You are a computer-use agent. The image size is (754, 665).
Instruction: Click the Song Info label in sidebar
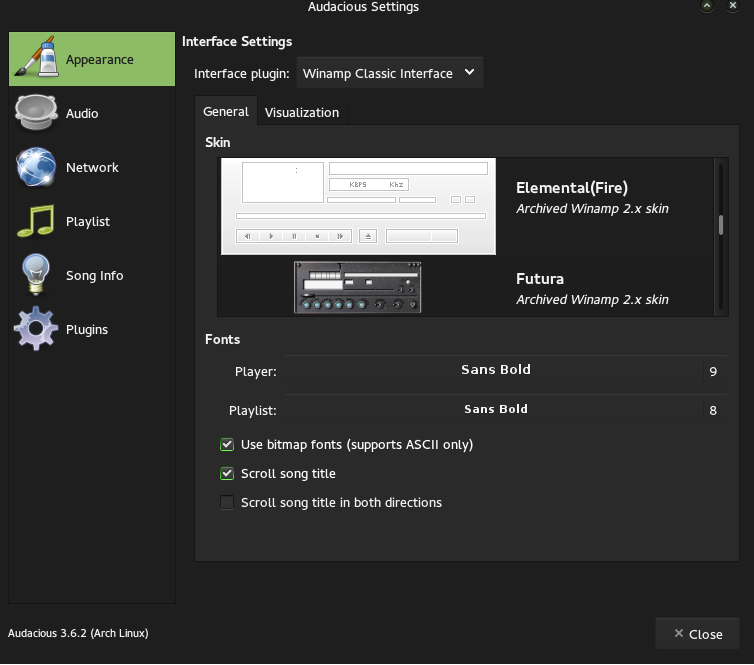pyautogui.click(x=95, y=276)
